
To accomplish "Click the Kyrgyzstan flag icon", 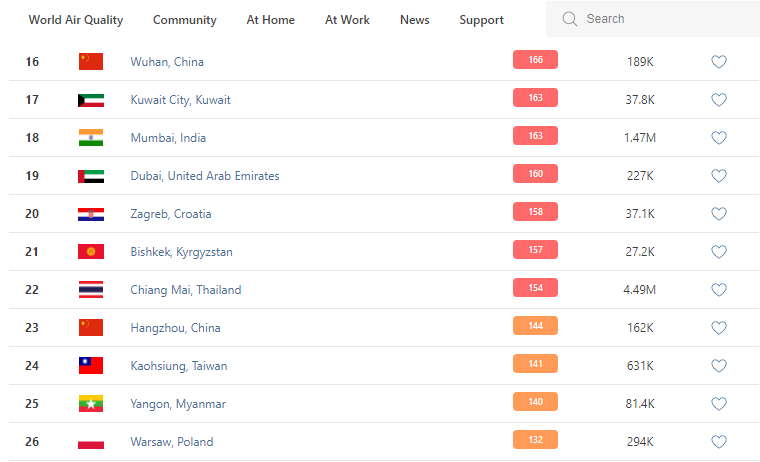I will [x=91, y=252].
